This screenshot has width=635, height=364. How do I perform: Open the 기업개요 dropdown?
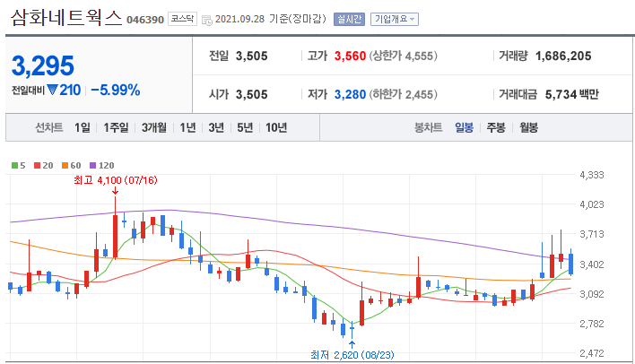click(x=395, y=19)
